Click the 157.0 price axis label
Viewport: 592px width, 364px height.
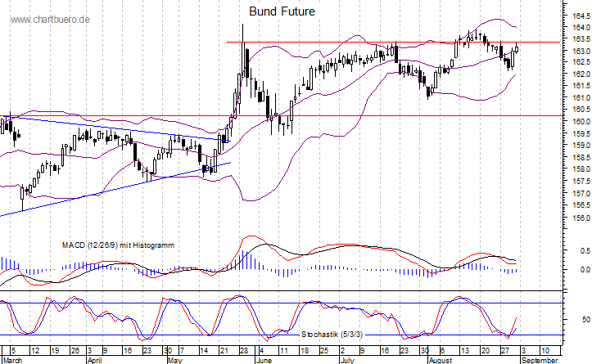click(x=581, y=194)
